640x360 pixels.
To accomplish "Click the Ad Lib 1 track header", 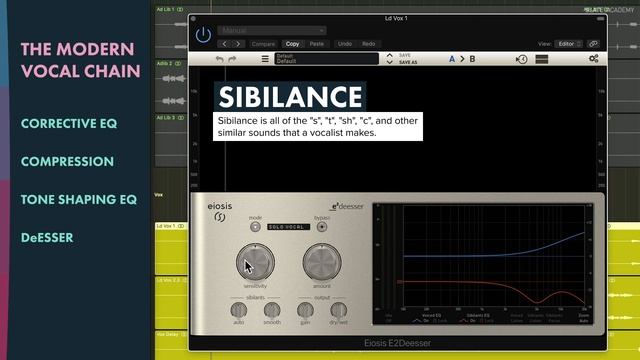I will click(170, 9).
